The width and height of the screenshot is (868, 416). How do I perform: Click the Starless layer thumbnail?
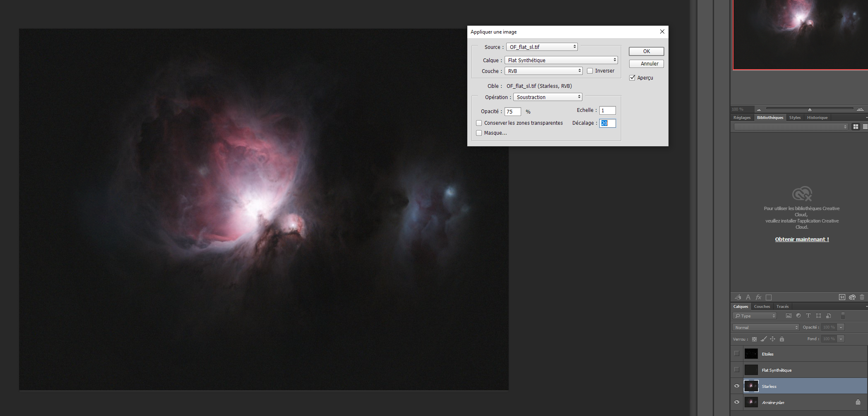click(751, 386)
